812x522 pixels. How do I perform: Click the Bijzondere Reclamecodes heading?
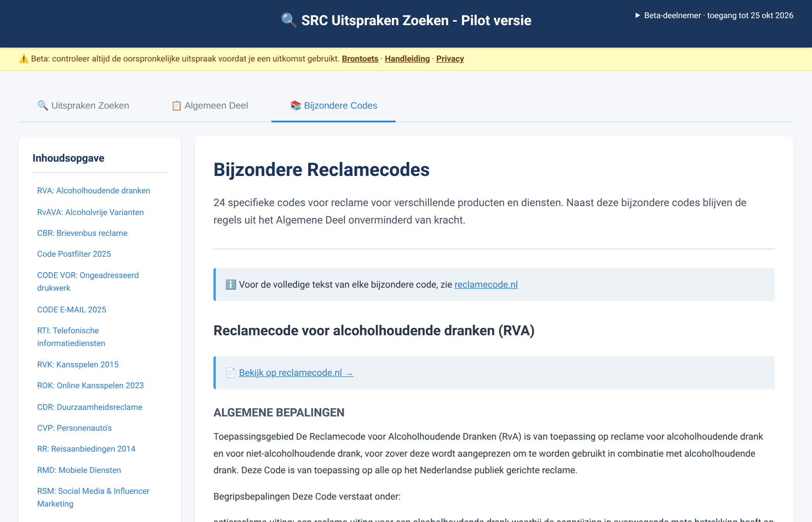321,169
